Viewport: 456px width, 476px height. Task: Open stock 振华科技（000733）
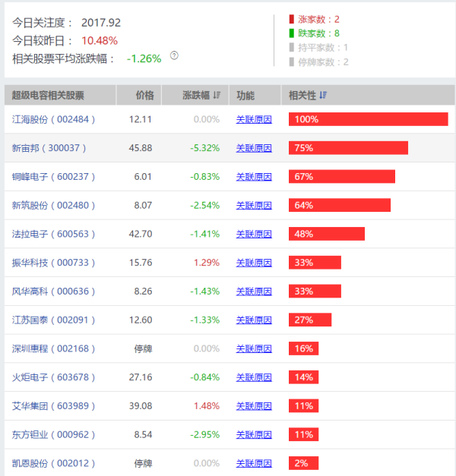[53, 263]
